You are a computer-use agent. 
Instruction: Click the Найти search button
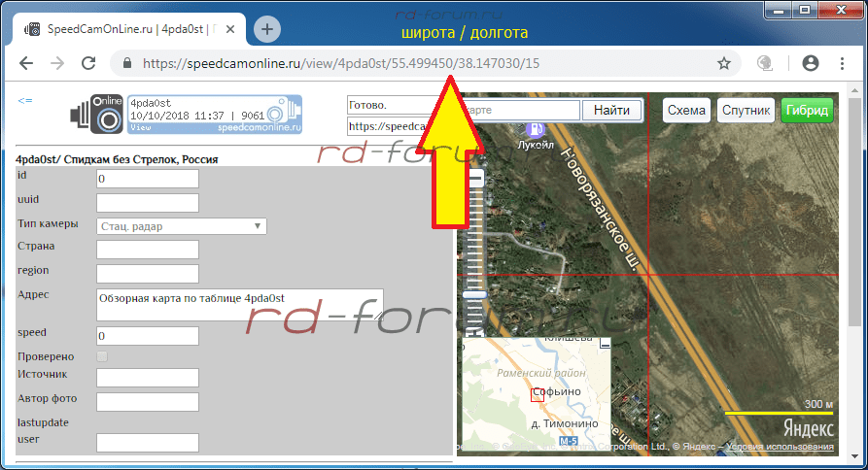(611, 110)
